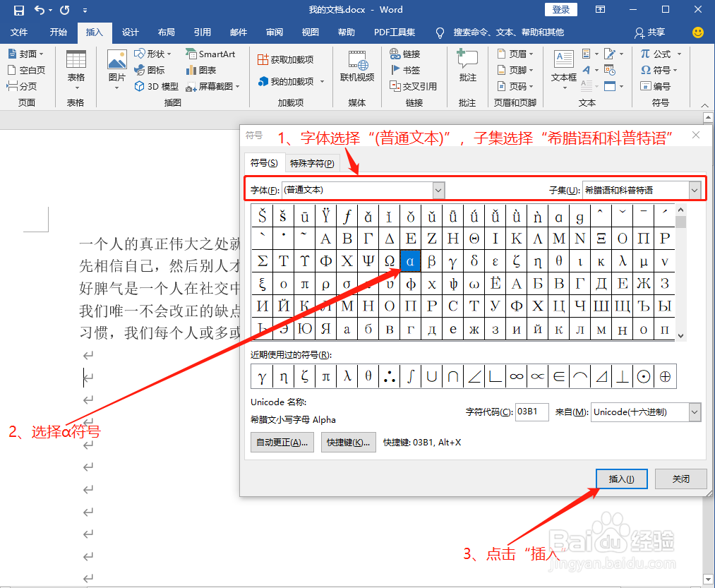This screenshot has width=715, height=588.
Task: Open the Customize Quick Access Toolbar dropdown
Action: pos(85,10)
